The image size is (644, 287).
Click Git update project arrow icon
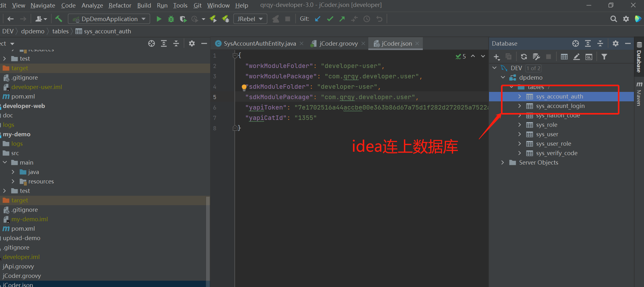click(x=318, y=19)
